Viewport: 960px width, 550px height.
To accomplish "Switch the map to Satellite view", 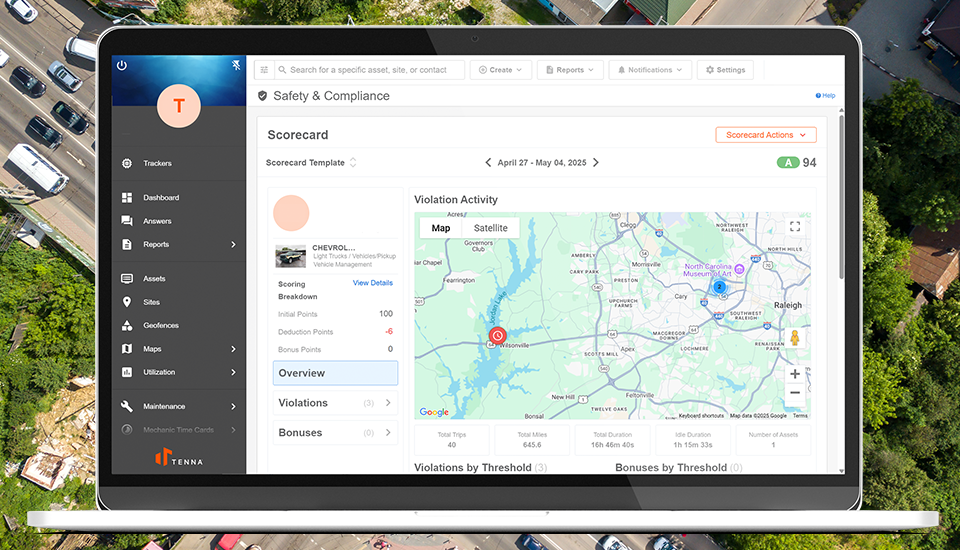I will [x=490, y=228].
